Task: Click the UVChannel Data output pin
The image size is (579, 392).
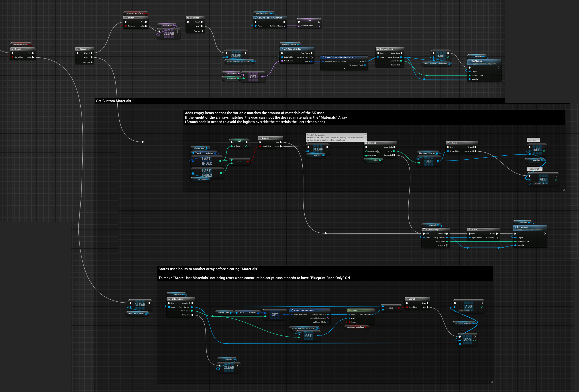Action: click(x=328, y=322)
